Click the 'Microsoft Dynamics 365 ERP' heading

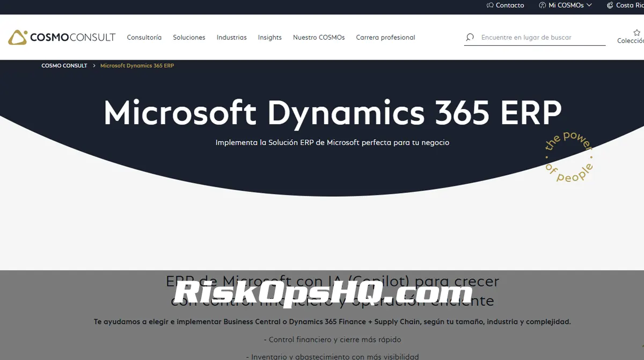pos(333,113)
